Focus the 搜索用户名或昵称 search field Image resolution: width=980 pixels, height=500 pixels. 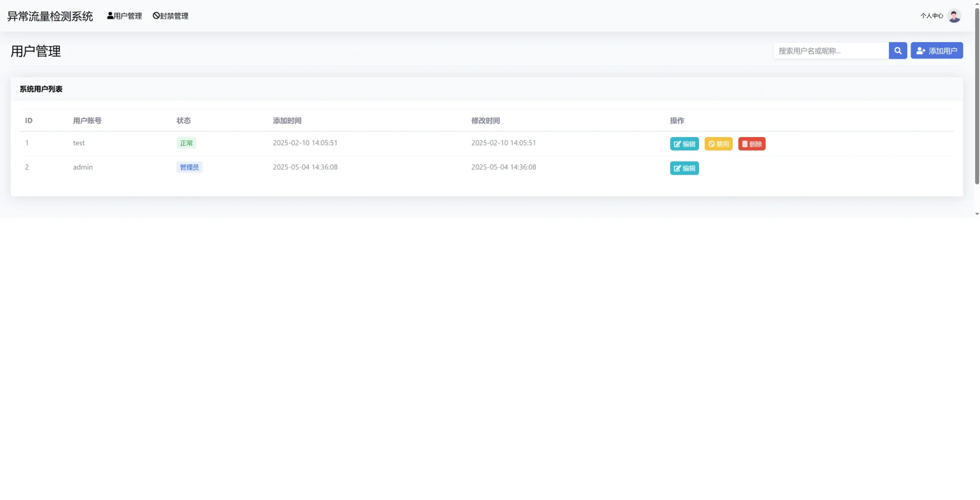tap(830, 50)
